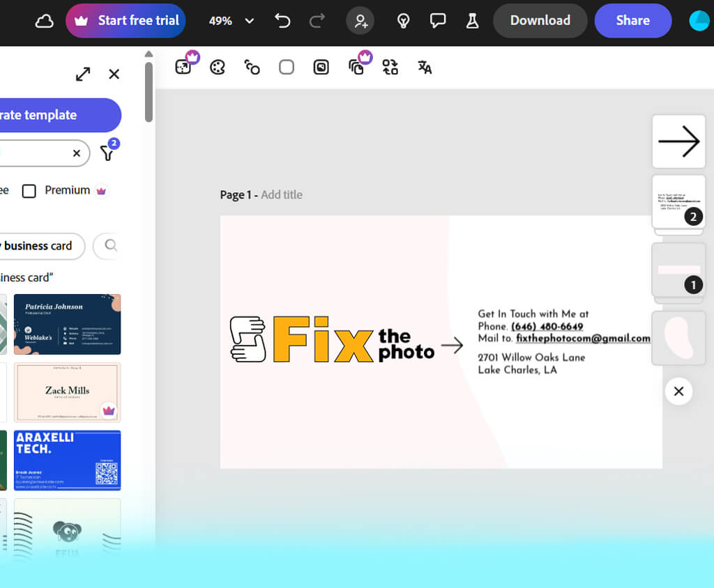Viewport: 714px width, 588px height.
Task: Select the text layer group marked 2
Action: 678,202
